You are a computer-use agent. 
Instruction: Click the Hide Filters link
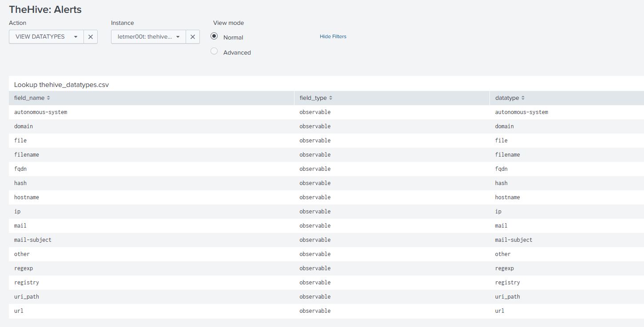pos(333,36)
